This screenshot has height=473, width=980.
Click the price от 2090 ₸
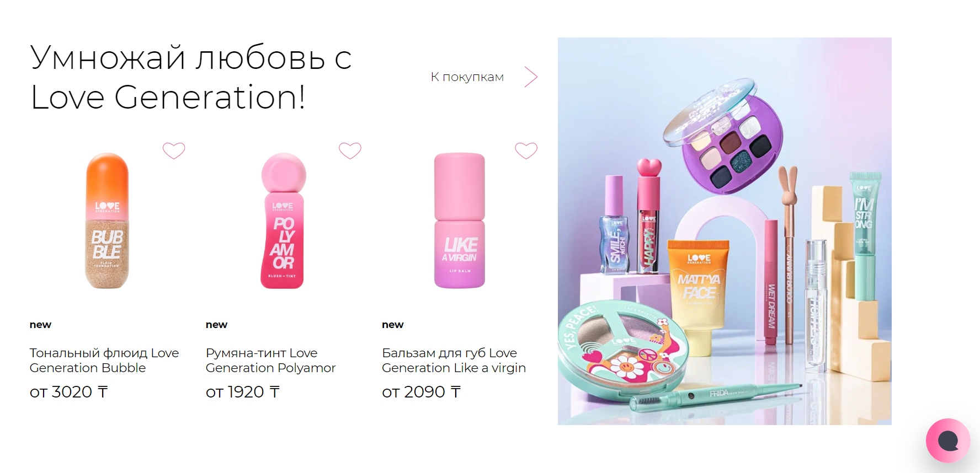pyautogui.click(x=421, y=392)
